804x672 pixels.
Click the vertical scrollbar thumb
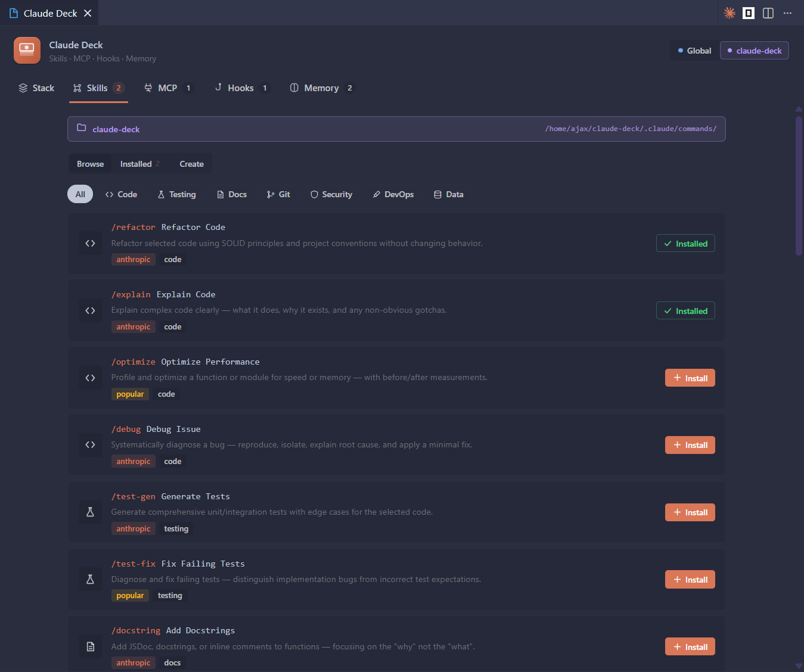(x=799, y=186)
